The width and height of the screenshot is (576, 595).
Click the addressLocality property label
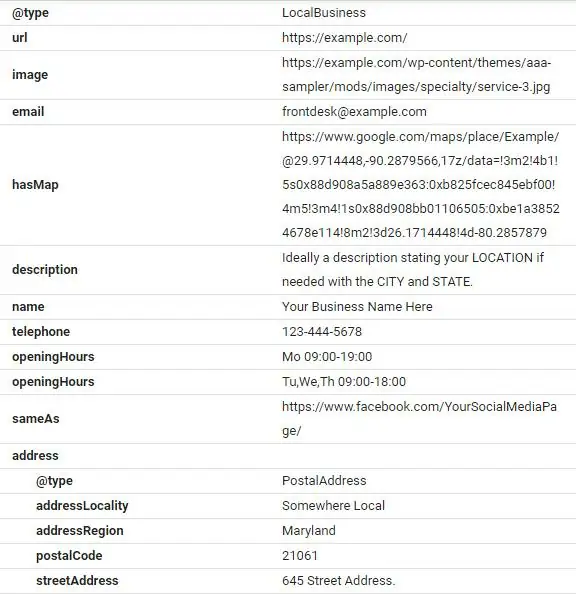(82, 506)
